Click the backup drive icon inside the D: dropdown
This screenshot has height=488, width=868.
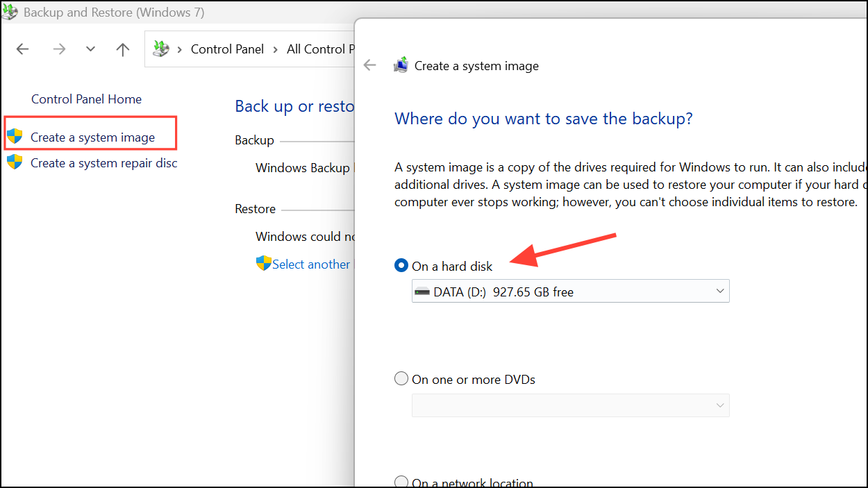click(423, 292)
